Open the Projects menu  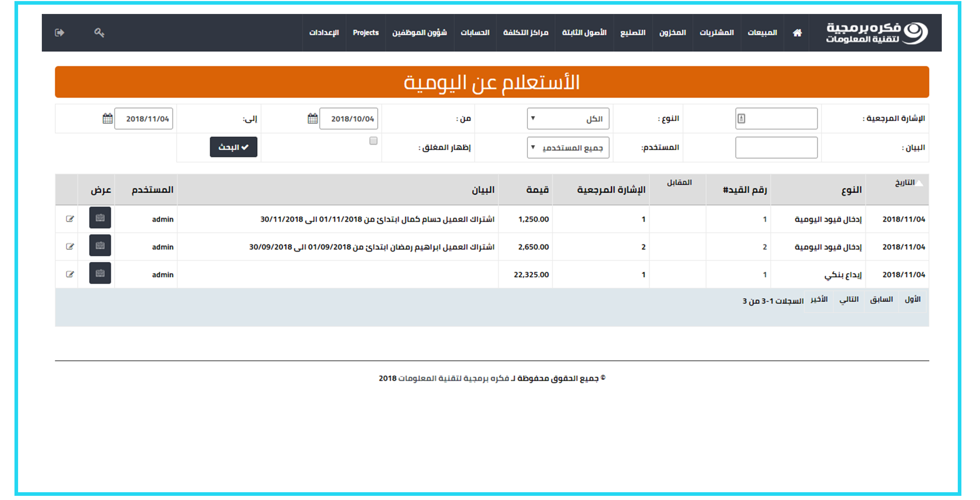[365, 33]
